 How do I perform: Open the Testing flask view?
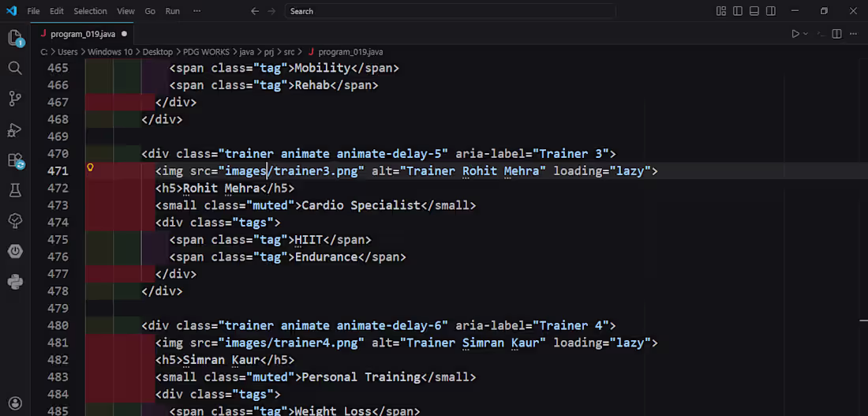[x=15, y=190]
